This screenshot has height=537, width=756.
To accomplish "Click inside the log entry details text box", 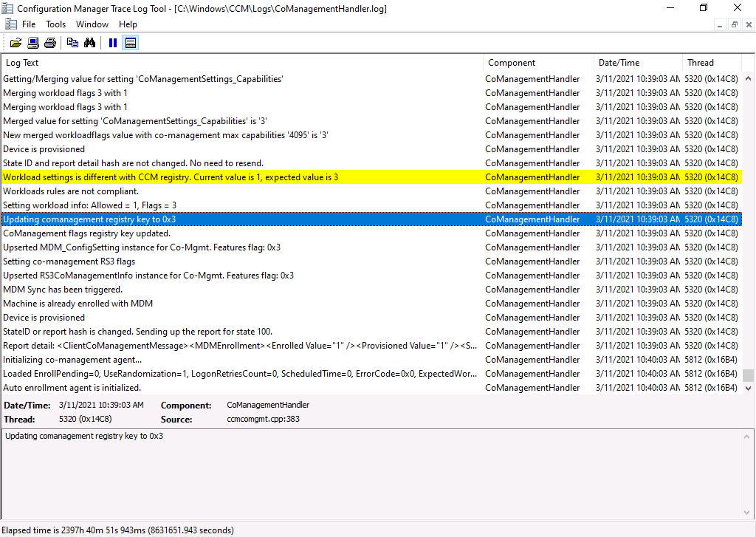I will (x=371, y=473).
